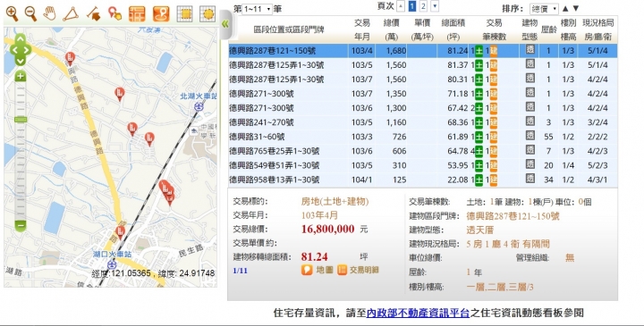Select page 1 in pager
The width and height of the screenshot is (644, 326).
click(x=412, y=6)
